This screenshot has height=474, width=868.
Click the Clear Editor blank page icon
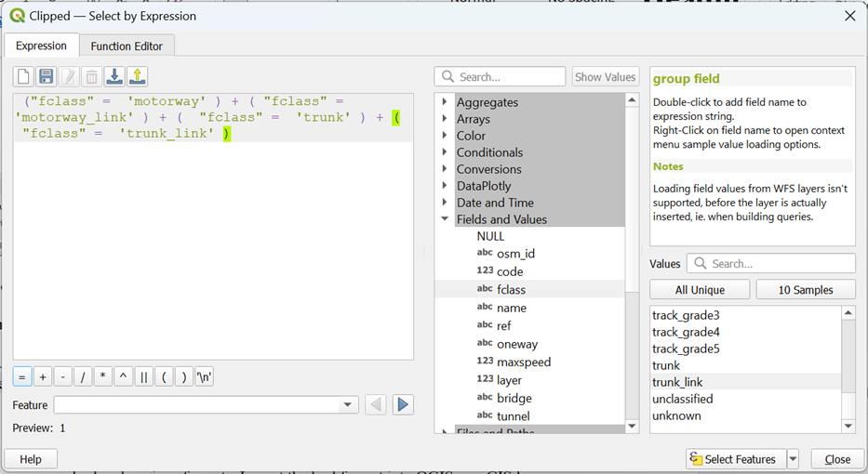[23, 77]
